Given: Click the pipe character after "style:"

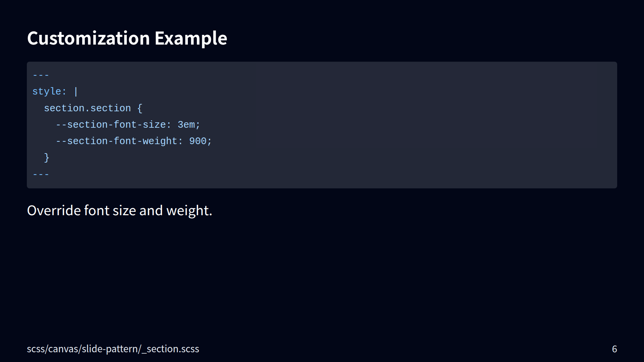Looking at the screenshot, I should click(x=76, y=92).
